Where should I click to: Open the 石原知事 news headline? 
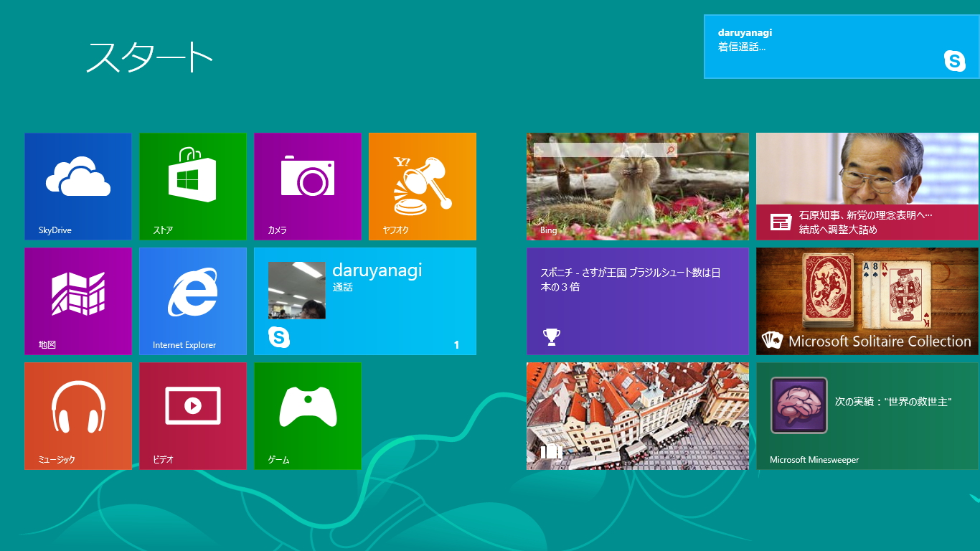point(865,222)
